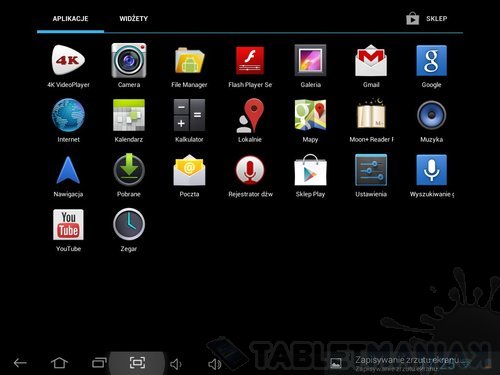This screenshot has width=500, height=375.
Task: Open Ustawienia settings
Action: (x=371, y=176)
